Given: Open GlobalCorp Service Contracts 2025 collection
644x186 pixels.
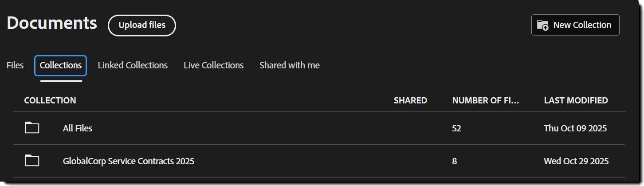Looking at the screenshot, I should pyautogui.click(x=129, y=161).
